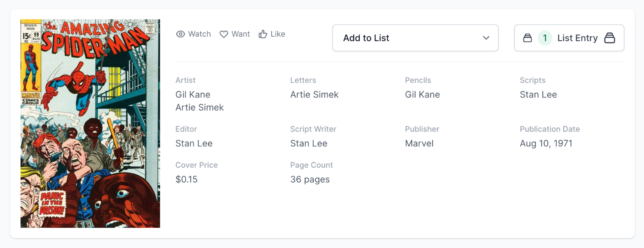644x248 pixels.
Task: Click the thumbs-up icon next to Like
Action: 263,34
